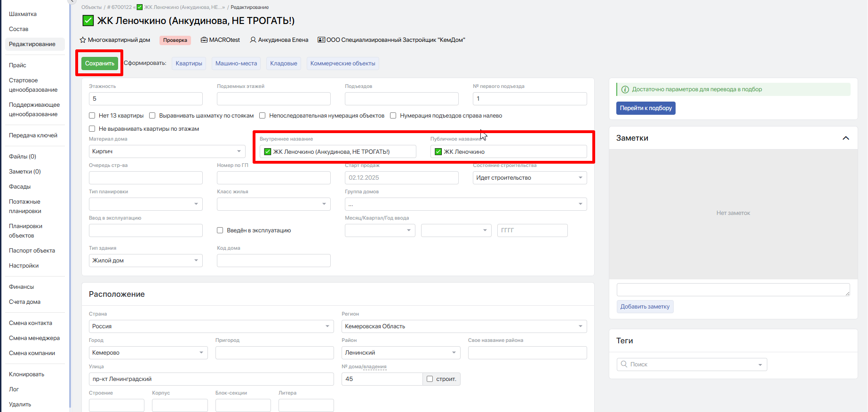Viewport: 868px width, 412px height.
Task: Click the info icon in the green parameters notice
Action: click(625, 89)
